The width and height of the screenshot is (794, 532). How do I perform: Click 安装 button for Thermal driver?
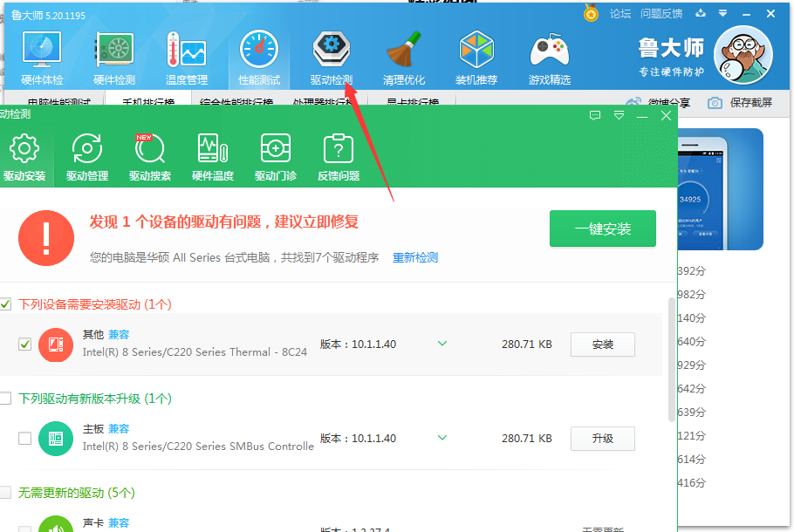tap(603, 344)
